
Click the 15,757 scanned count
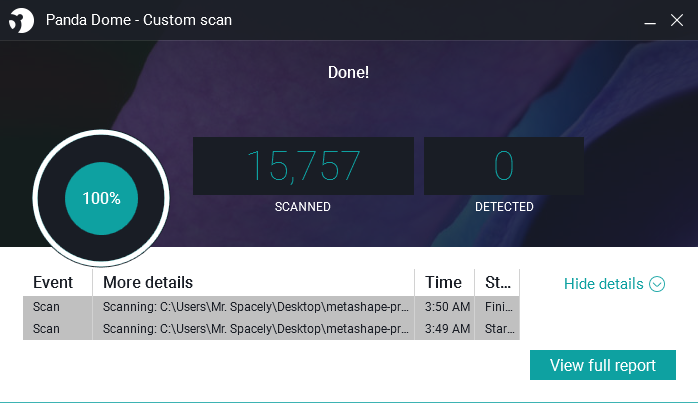303,166
